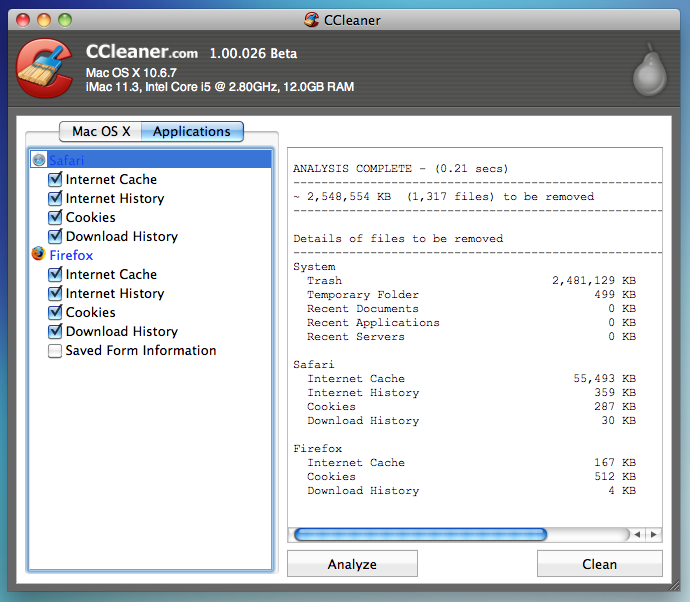This screenshot has width=690, height=602.
Task: Uncheck Firefox Download History
Action: [55, 331]
